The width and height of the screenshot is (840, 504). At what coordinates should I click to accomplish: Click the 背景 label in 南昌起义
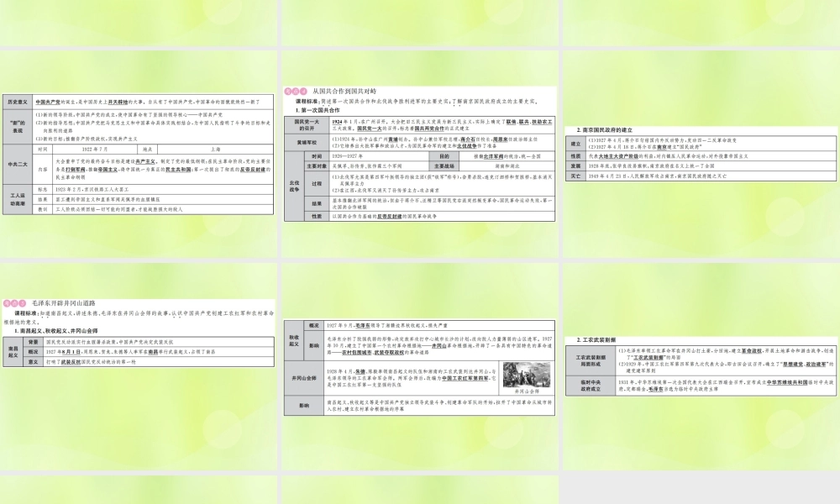(x=34, y=342)
